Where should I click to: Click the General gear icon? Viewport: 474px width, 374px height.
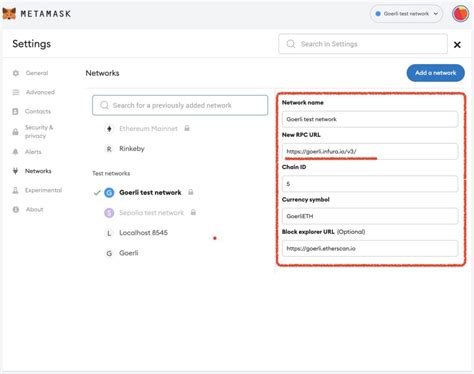16,73
